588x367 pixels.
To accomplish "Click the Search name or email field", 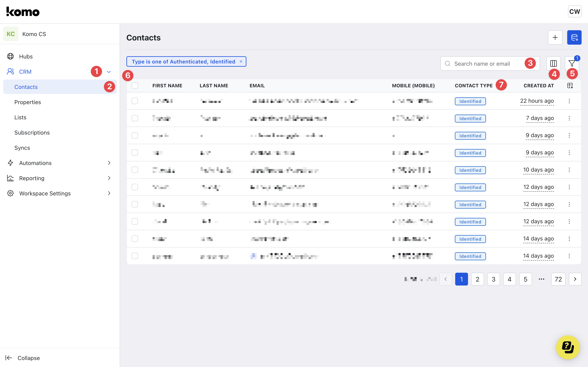I will (x=485, y=64).
